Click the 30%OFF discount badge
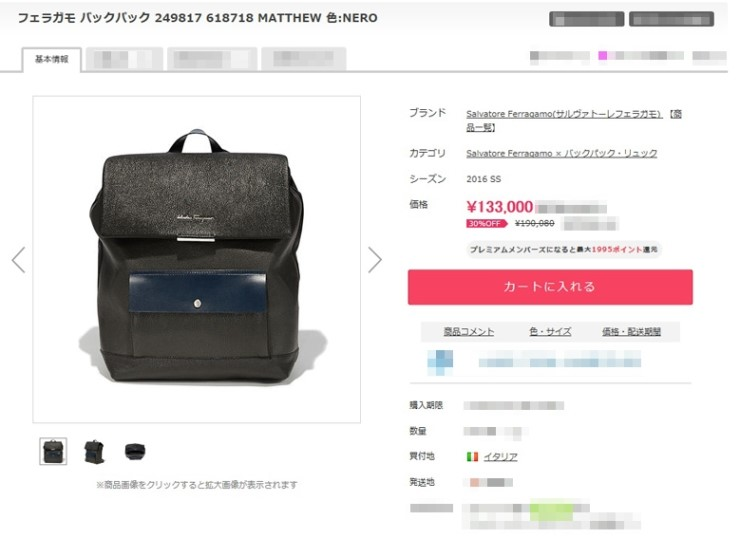 [486, 223]
